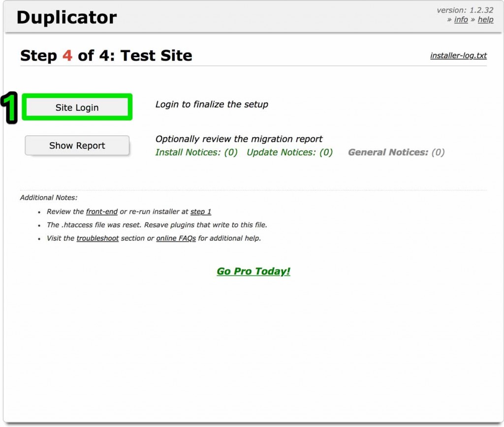This screenshot has height=427, width=504.
Task: Select the Update Notices: (0) text
Action: pos(289,152)
